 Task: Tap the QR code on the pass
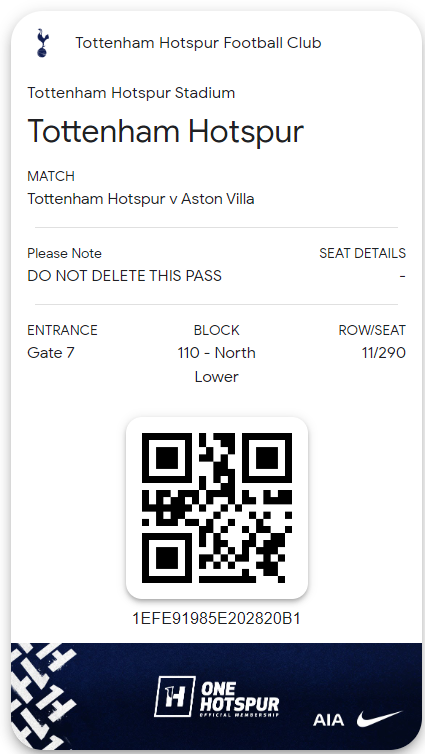click(x=217, y=507)
